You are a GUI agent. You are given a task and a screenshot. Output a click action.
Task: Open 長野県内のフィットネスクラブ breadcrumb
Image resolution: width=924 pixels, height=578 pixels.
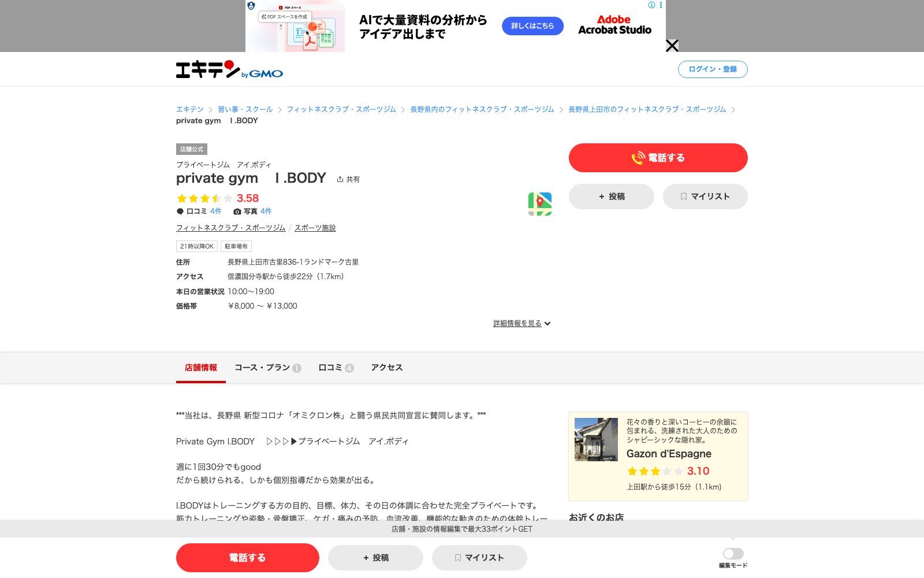482,109
